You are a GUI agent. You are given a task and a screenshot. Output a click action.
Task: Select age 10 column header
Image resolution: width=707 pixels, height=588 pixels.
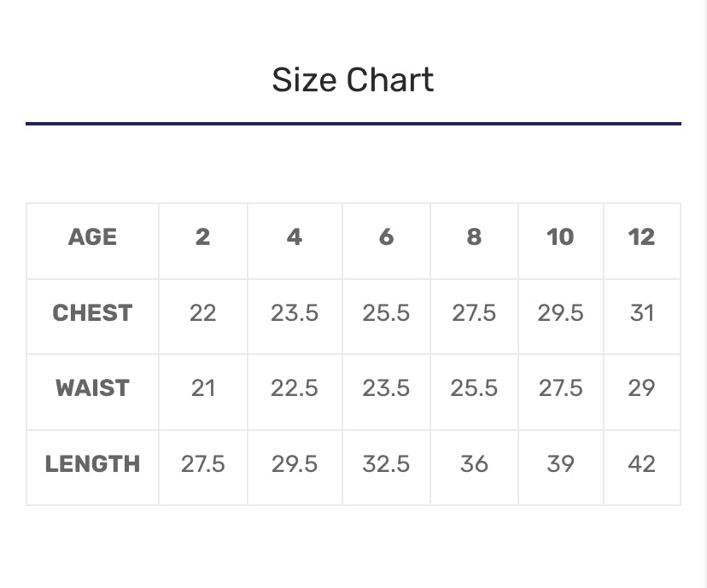coord(560,237)
